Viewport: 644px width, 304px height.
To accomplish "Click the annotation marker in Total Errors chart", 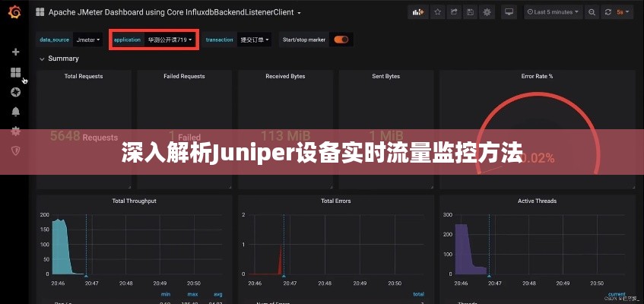I will point(284,276).
